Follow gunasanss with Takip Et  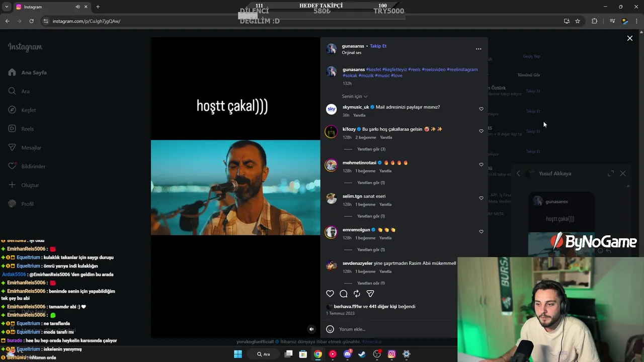click(x=378, y=46)
